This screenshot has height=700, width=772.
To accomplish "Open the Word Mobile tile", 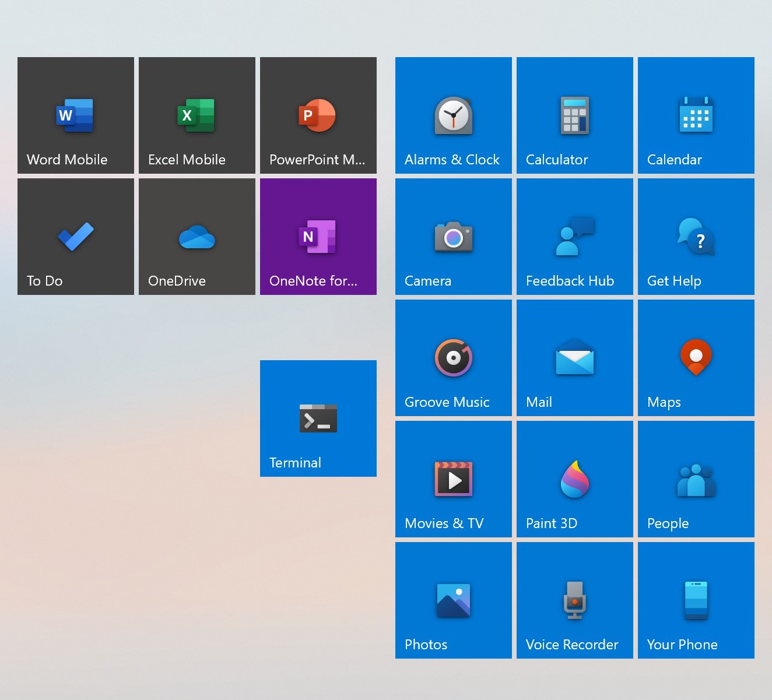I will [75, 115].
